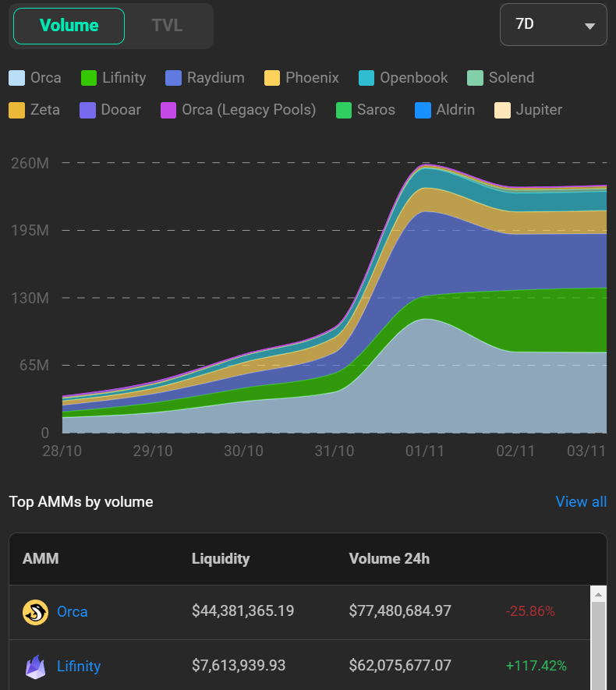The width and height of the screenshot is (616, 690).
Task: Toggle the Jupiter legend swatch
Action: (x=502, y=110)
